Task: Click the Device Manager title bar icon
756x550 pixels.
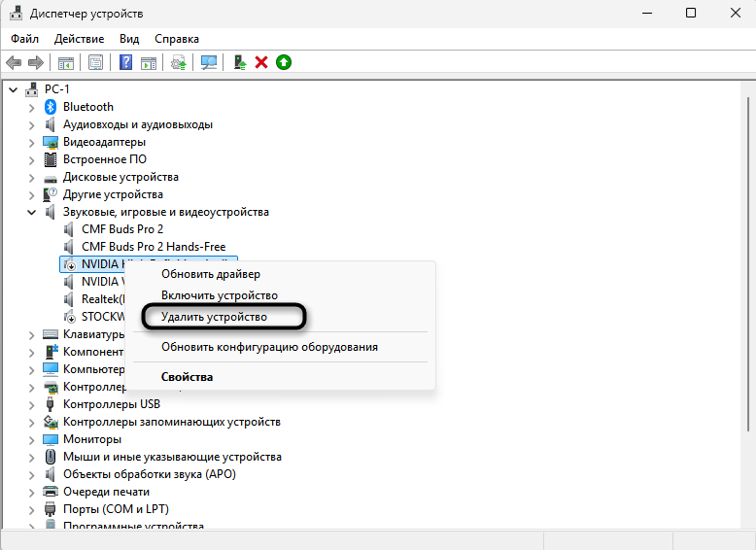Action: click(x=16, y=13)
